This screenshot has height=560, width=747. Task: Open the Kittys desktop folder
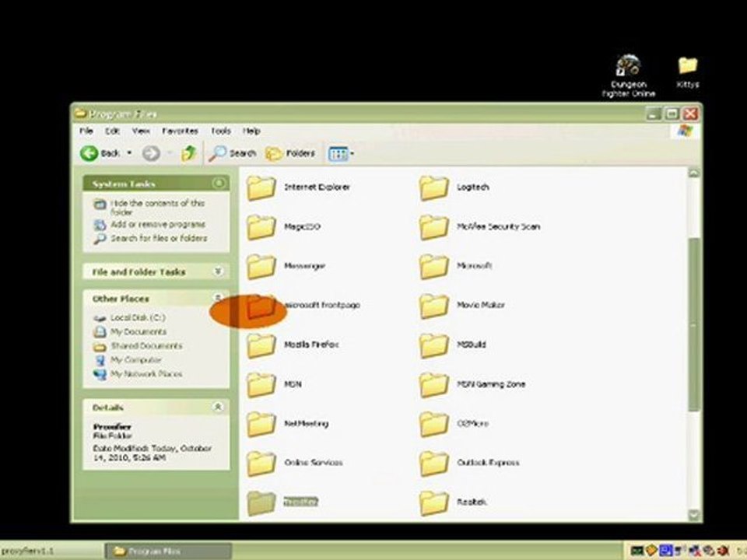(687, 72)
